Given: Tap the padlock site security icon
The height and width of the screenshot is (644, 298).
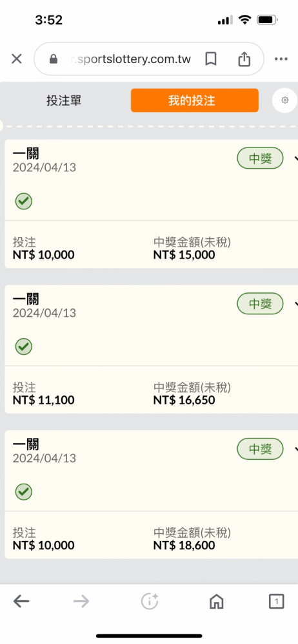Looking at the screenshot, I should coord(54,59).
